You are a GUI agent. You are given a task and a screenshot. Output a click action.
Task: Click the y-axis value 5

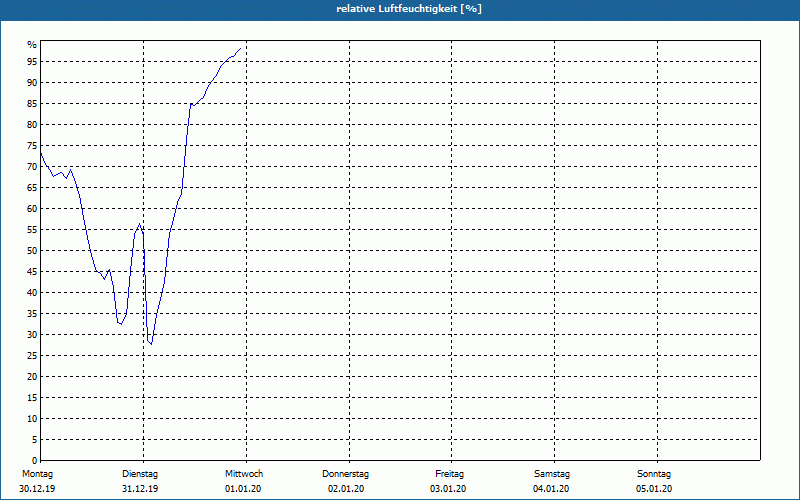[x=34, y=440]
